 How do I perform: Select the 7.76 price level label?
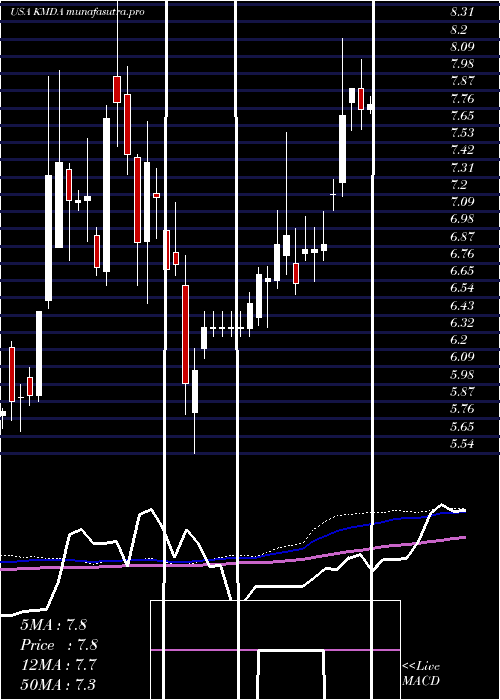(x=462, y=99)
